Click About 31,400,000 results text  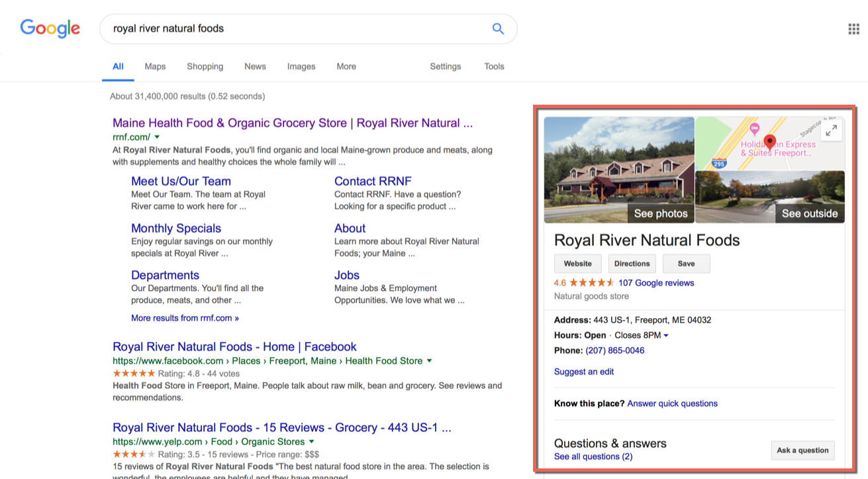point(187,96)
